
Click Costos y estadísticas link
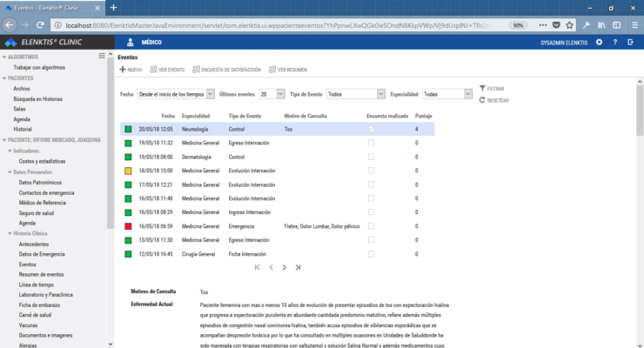coord(43,161)
